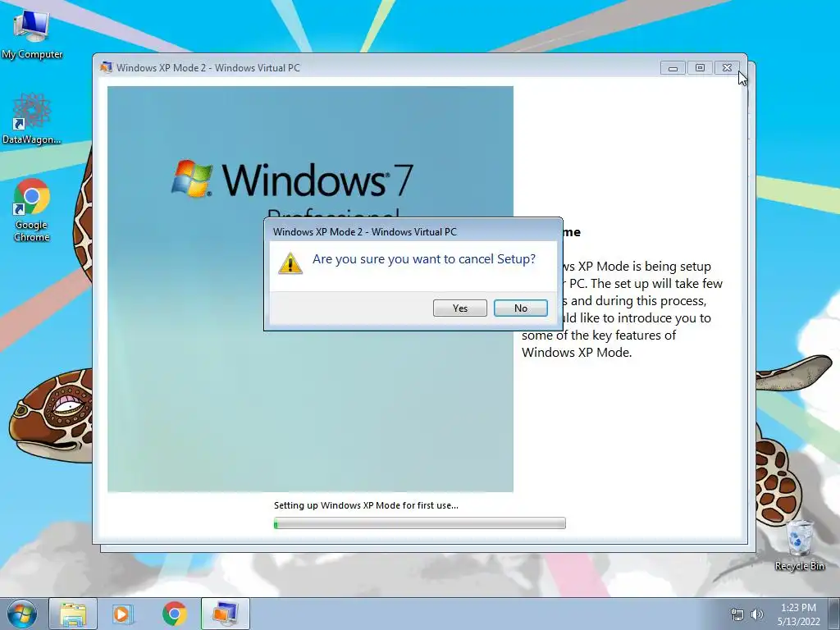Maximize the Windows XP Mode 2 window
Screen dimensions: 840x630
700,68
